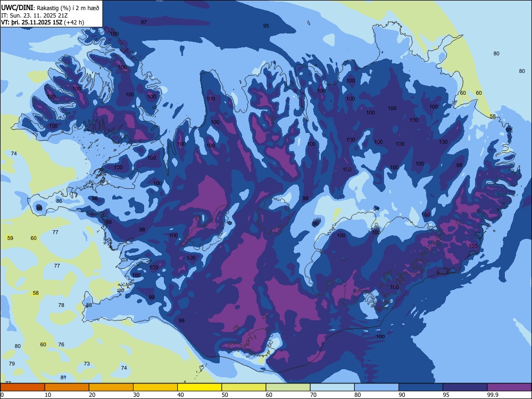Click the legend label '0'
Viewport: 532px width, 399px height.
pyautogui.click(x=2, y=395)
